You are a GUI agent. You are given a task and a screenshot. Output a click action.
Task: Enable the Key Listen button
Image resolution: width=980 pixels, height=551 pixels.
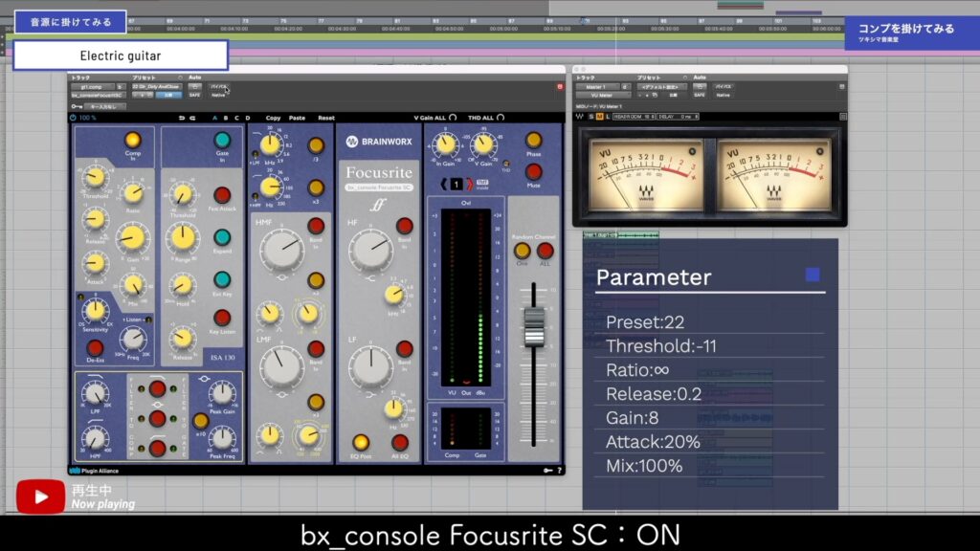point(222,318)
